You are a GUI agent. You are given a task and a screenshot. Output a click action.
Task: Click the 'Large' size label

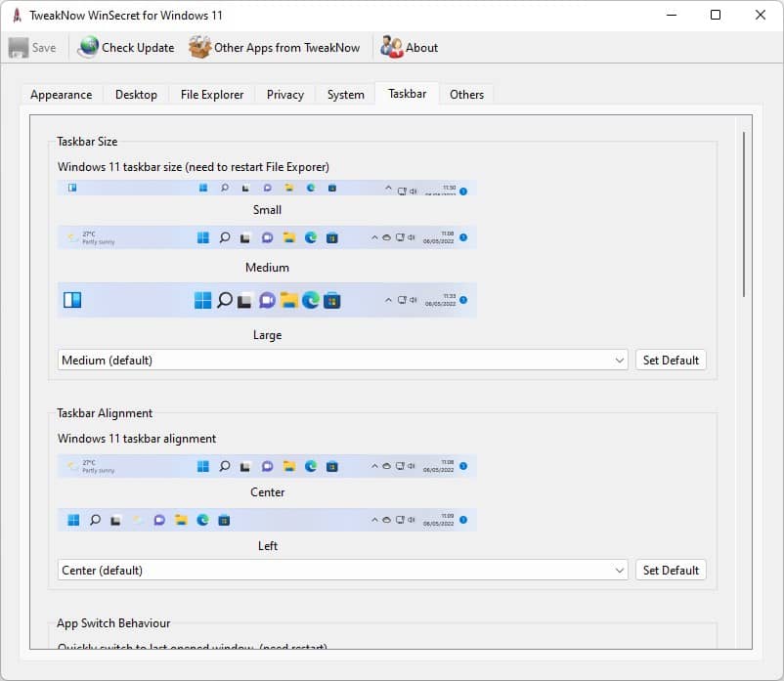[267, 335]
